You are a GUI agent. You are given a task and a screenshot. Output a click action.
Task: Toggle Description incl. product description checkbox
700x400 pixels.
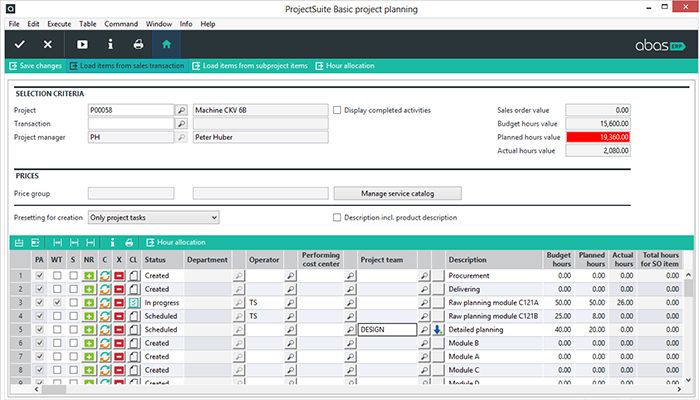(337, 217)
